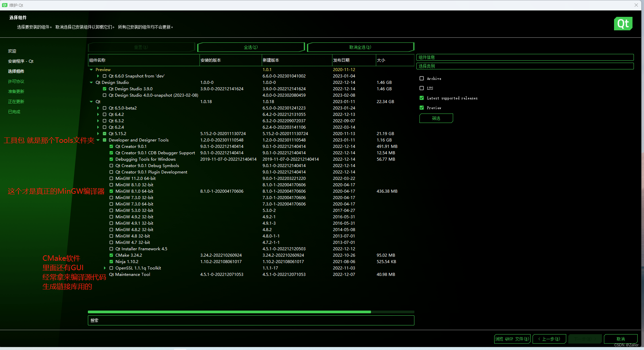Collapse the Qt Design Studio node
This screenshot has height=350, width=644.
91,83
